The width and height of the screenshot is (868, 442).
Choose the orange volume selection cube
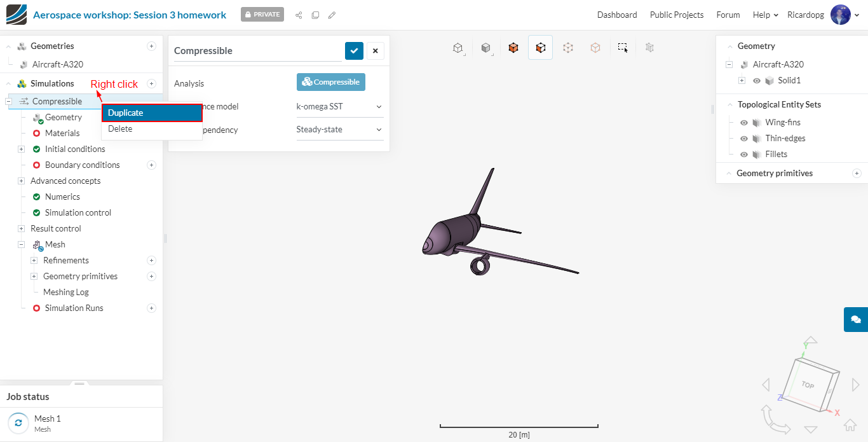(513, 48)
